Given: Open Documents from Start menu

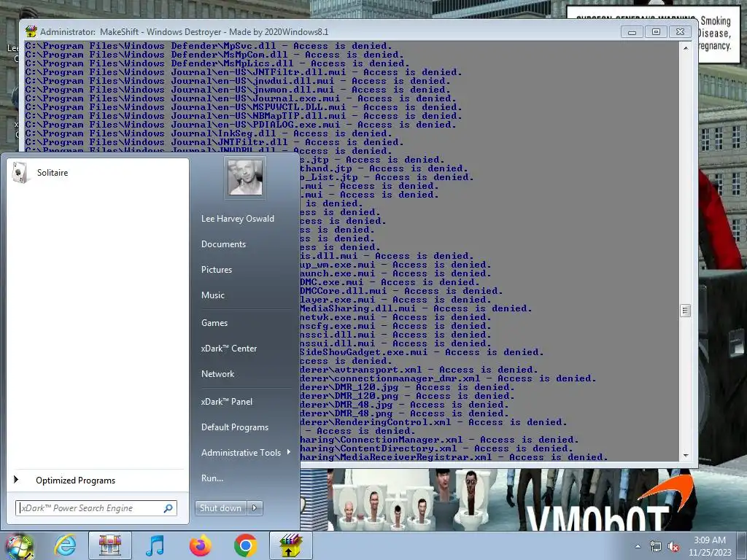Looking at the screenshot, I should tap(223, 244).
